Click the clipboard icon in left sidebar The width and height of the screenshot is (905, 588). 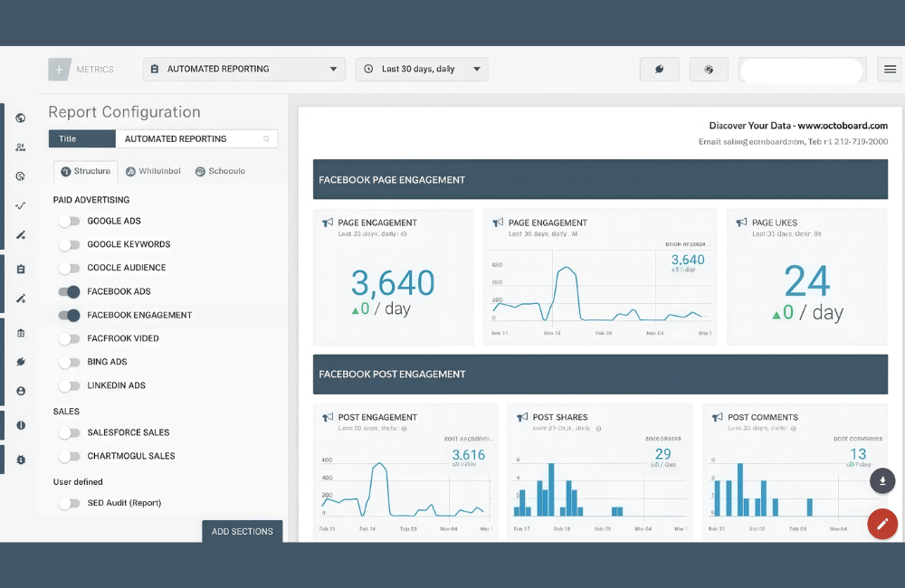click(x=20, y=269)
